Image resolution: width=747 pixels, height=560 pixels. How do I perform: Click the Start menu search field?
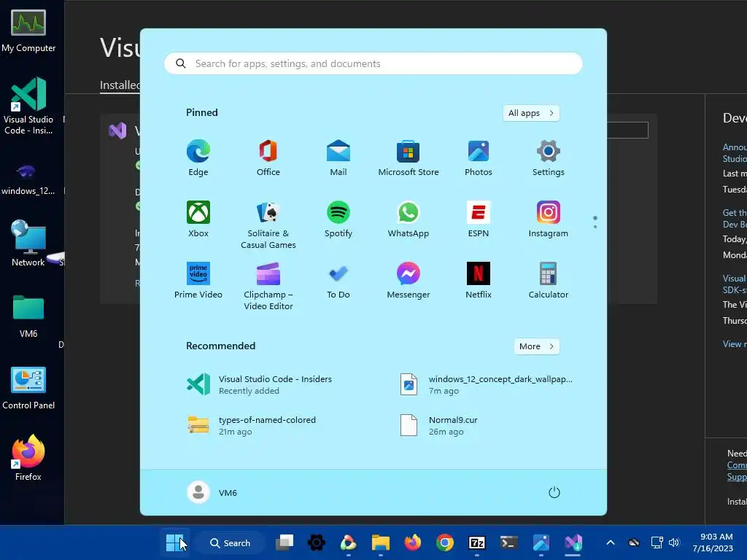(x=373, y=63)
